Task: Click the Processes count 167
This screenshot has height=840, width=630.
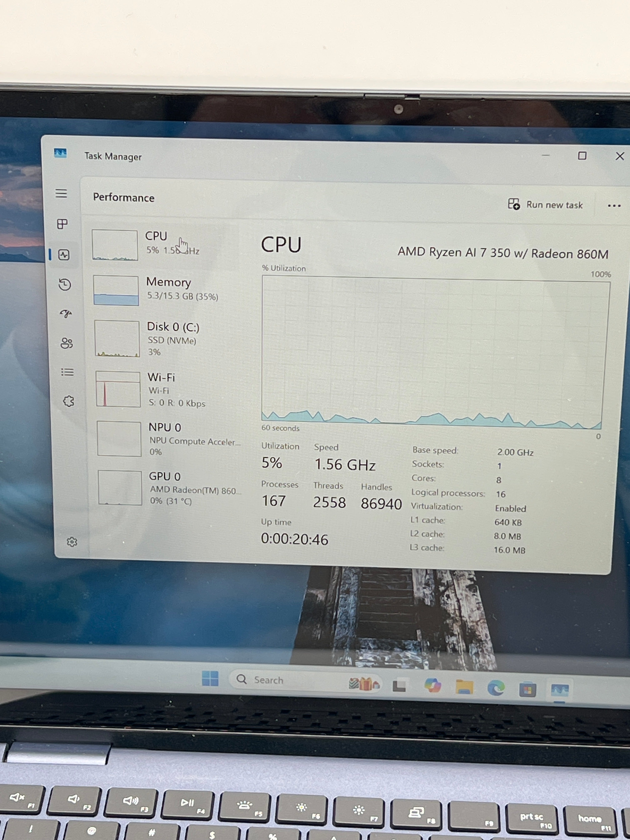Action: coord(273,500)
